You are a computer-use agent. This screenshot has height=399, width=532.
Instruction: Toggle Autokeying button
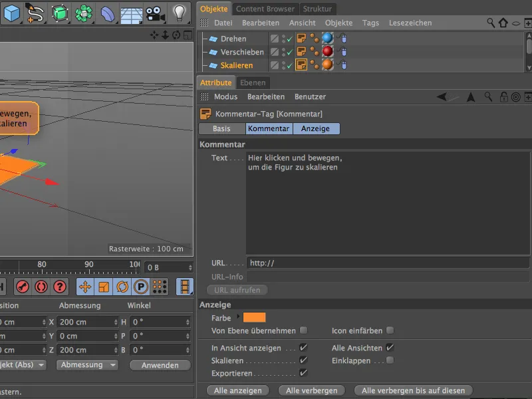pyautogui.click(x=41, y=287)
